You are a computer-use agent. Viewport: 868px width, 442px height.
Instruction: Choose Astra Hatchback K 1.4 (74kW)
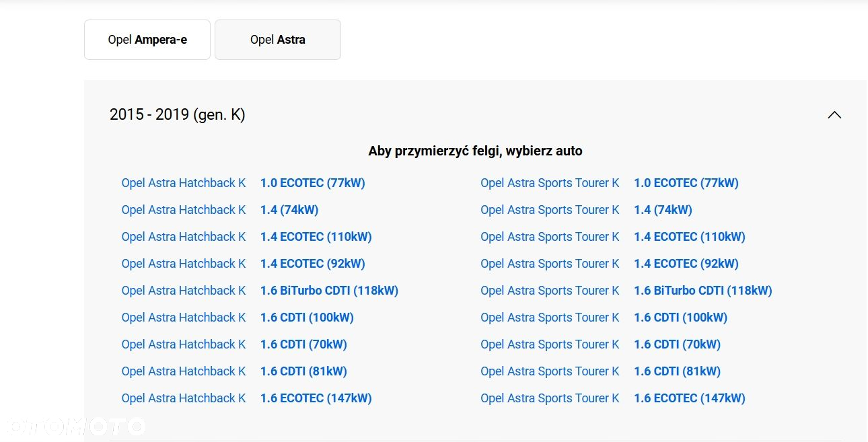220,210
